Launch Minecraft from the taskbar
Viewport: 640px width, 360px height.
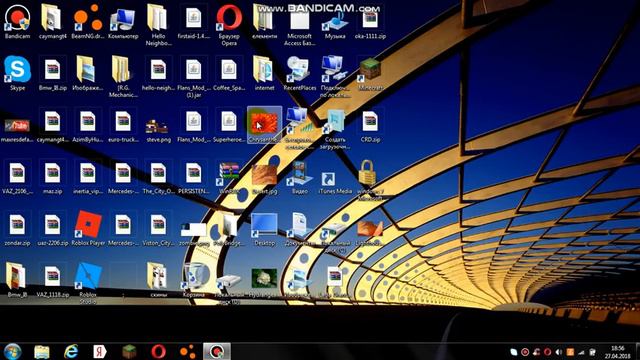pos(129,351)
